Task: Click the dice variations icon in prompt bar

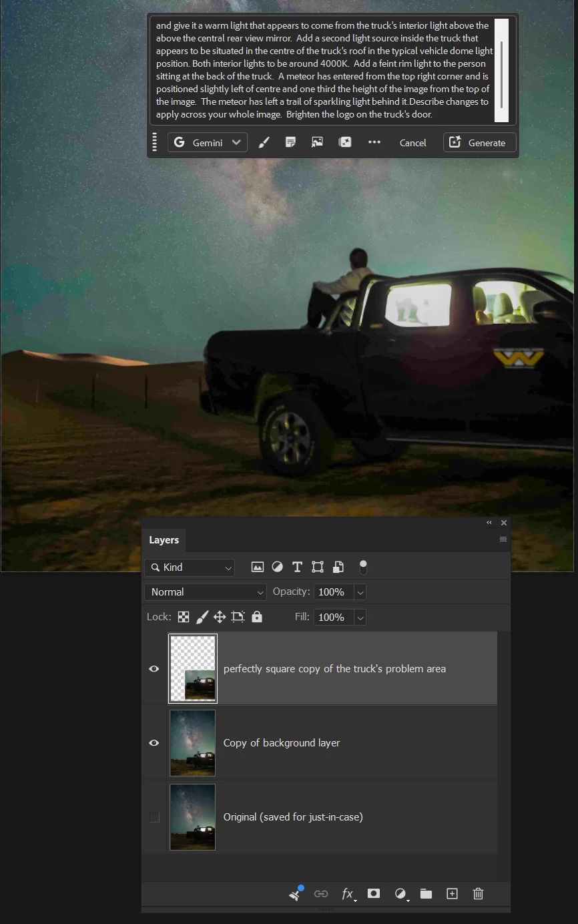Action: pos(345,142)
